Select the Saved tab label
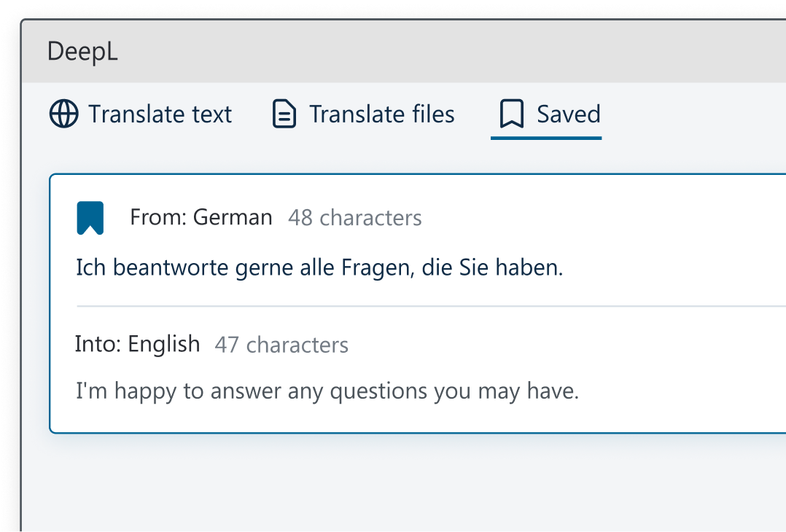The height and width of the screenshot is (532, 786). 568,114
